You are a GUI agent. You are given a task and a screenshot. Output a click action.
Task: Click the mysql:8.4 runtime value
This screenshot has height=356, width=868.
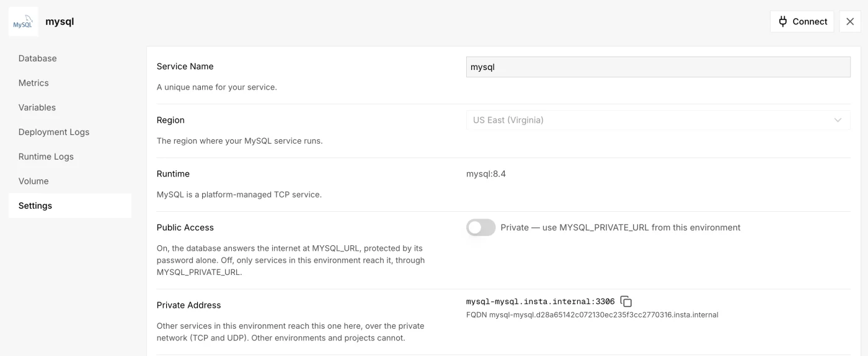[486, 174]
